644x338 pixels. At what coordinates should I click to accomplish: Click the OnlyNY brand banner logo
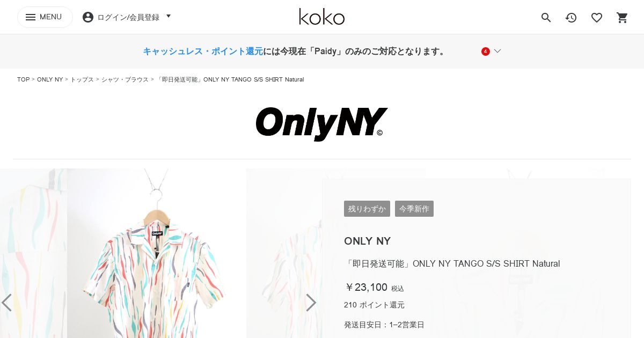(x=321, y=124)
